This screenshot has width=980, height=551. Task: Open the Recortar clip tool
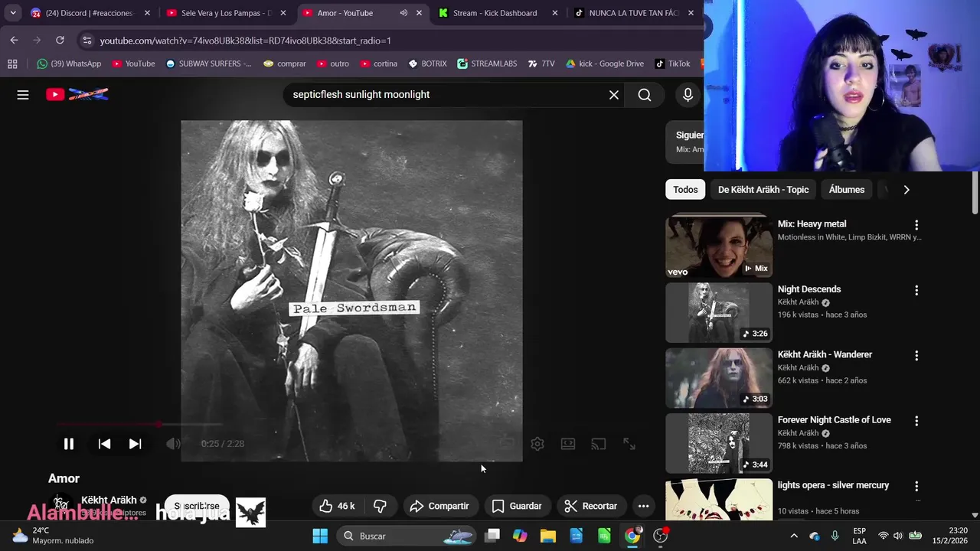click(590, 506)
